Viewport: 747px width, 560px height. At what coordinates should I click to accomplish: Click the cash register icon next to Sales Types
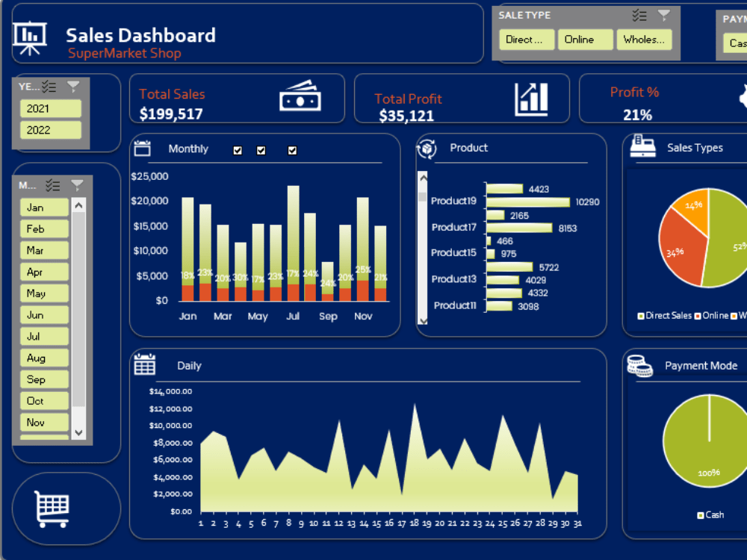click(x=642, y=146)
